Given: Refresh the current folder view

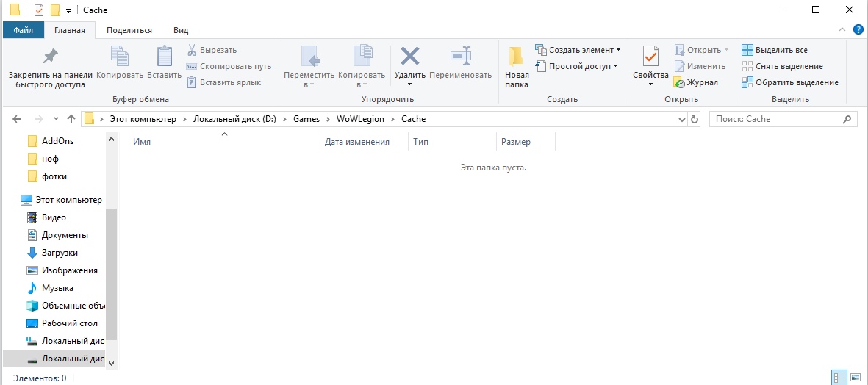Looking at the screenshot, I should point(696,119).
